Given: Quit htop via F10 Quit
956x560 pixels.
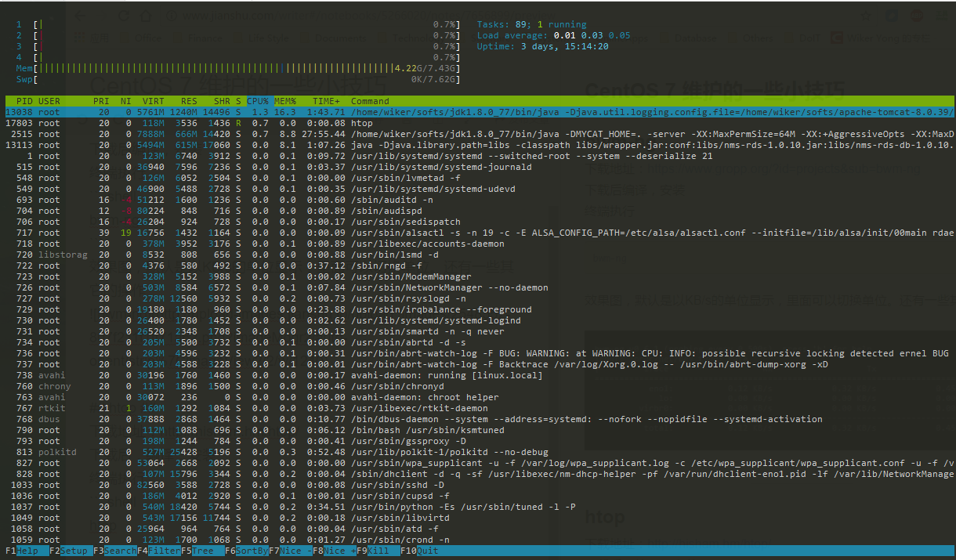Looking at the screenshot, I should [x=422, y=551].
